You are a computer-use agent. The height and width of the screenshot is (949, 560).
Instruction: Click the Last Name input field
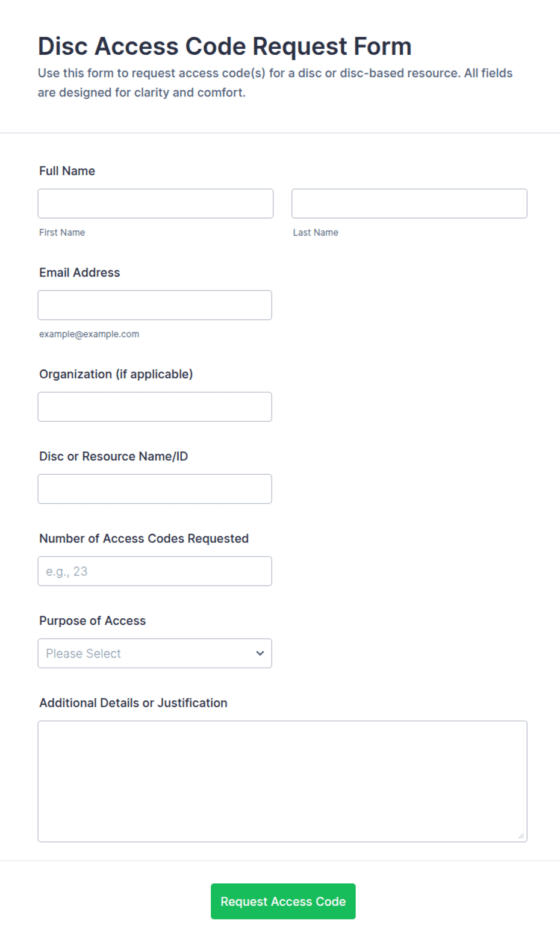point(409,204)
